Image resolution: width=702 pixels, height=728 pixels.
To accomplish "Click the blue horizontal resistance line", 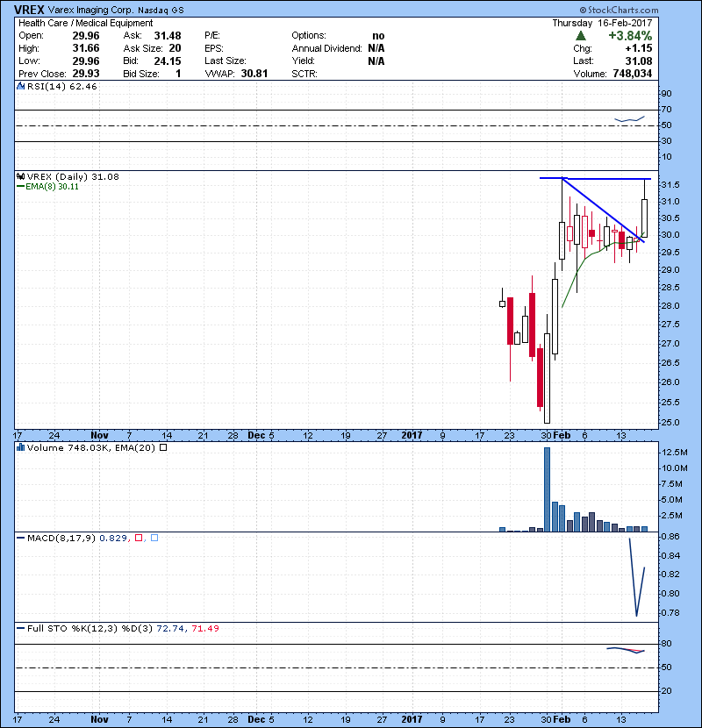I will point(595,178).
